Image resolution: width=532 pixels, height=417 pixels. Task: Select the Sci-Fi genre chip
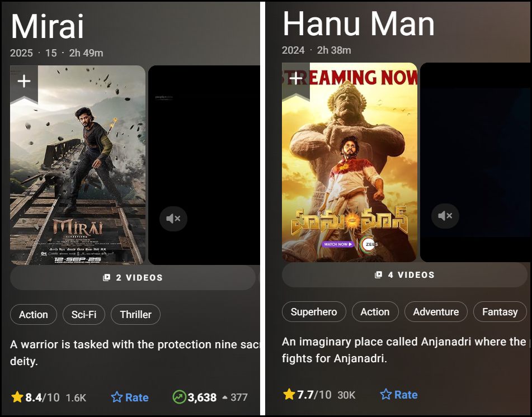84,315
